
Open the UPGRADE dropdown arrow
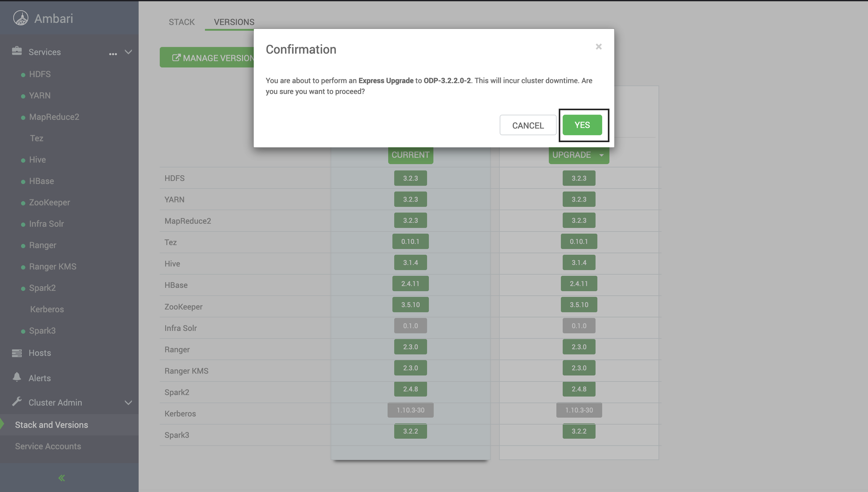(601, 155)
